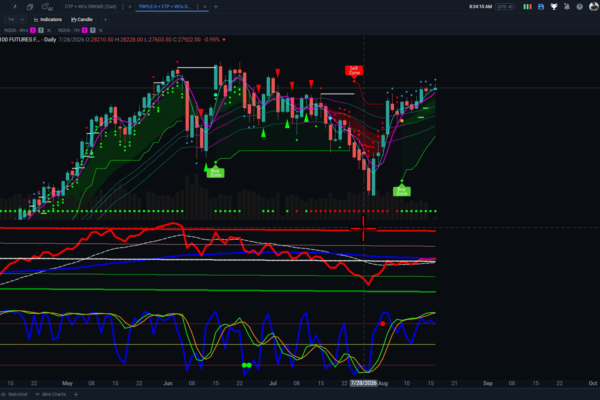Remove the NQU6 4hrs chart chip
The image size is (600, 400).
(49, 30)
